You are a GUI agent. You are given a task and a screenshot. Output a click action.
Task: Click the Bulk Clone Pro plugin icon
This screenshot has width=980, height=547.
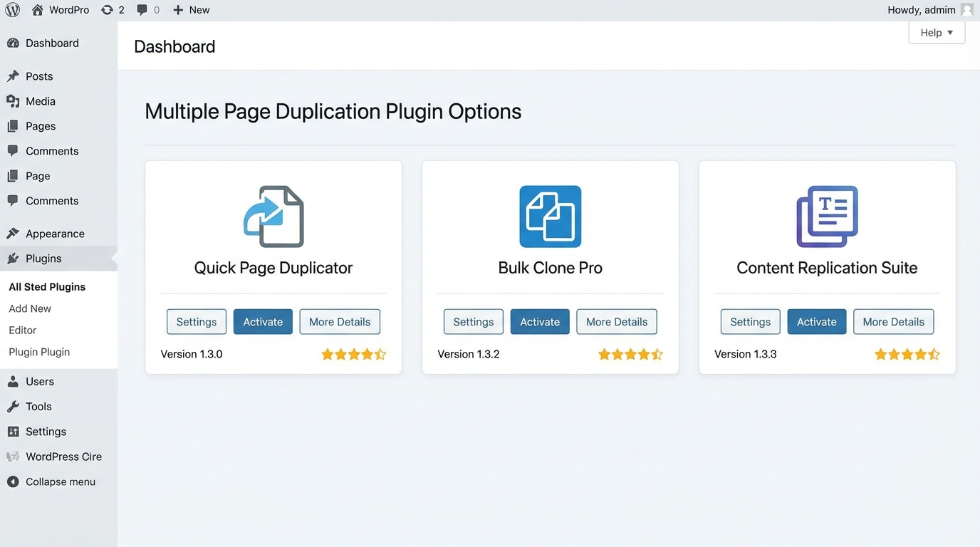pyautogui.click(x=550, y=217)
